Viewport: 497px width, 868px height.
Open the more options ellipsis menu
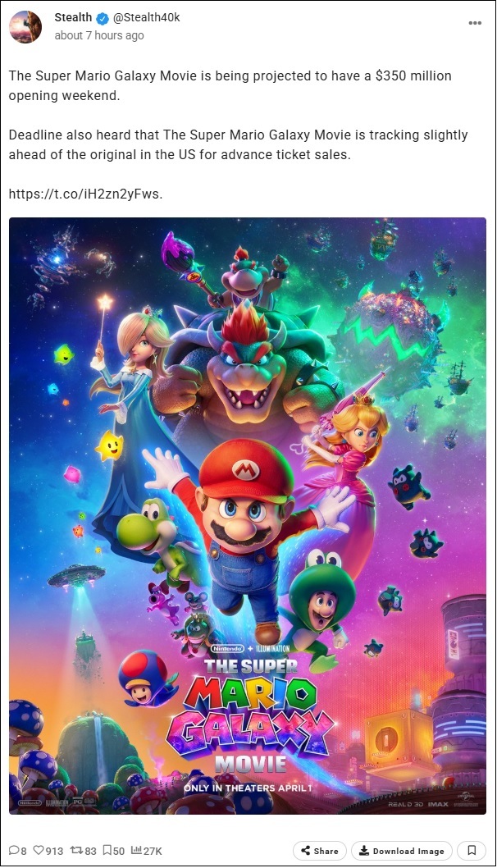475,23
